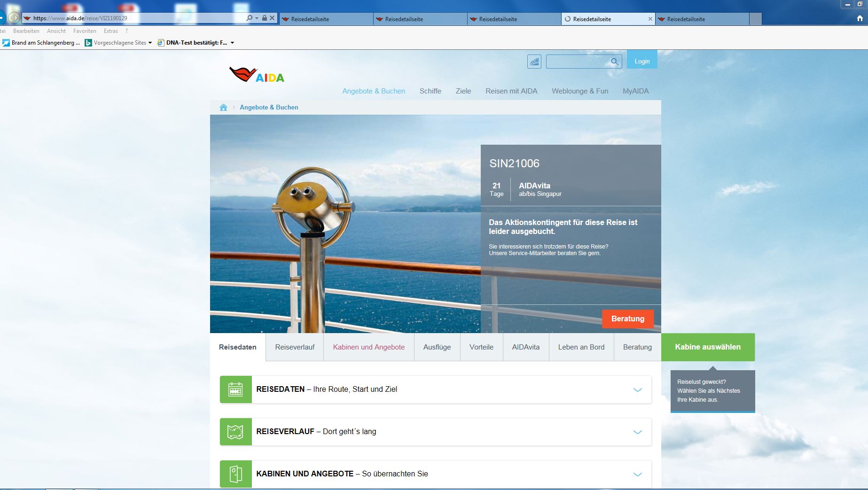
Task: Click into the AIDA site search field
Action: coord(578,62)
